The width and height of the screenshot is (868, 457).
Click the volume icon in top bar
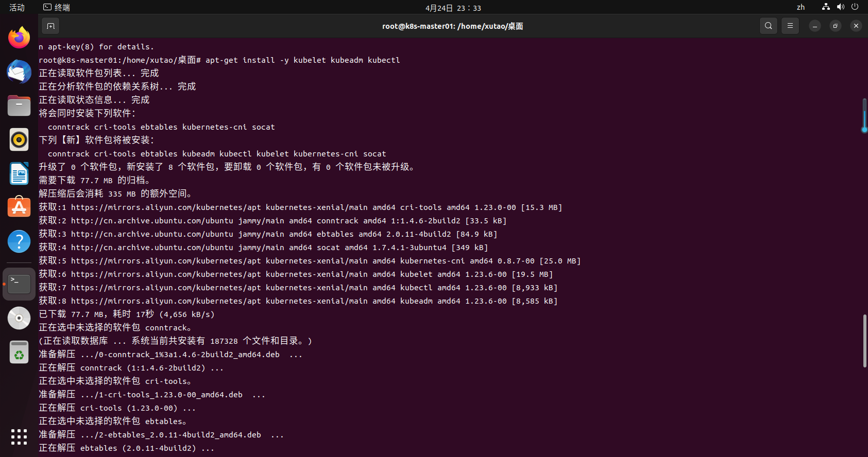coord(841,7)
